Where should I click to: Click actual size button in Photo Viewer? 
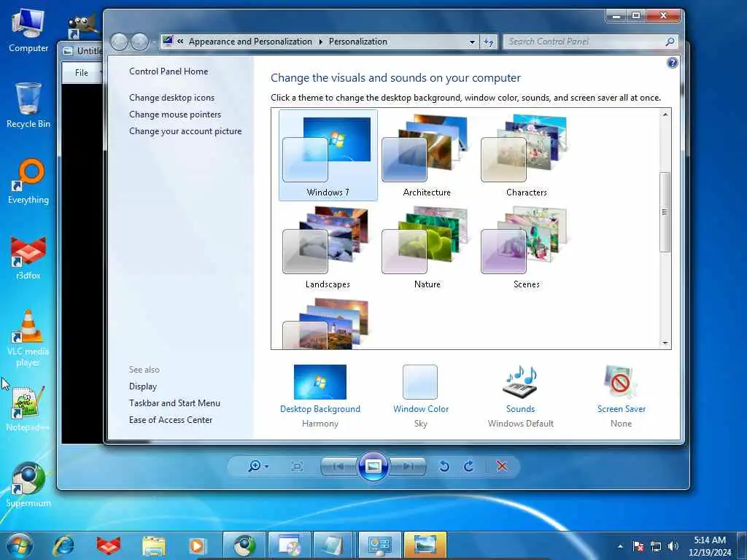click(297, 466)
